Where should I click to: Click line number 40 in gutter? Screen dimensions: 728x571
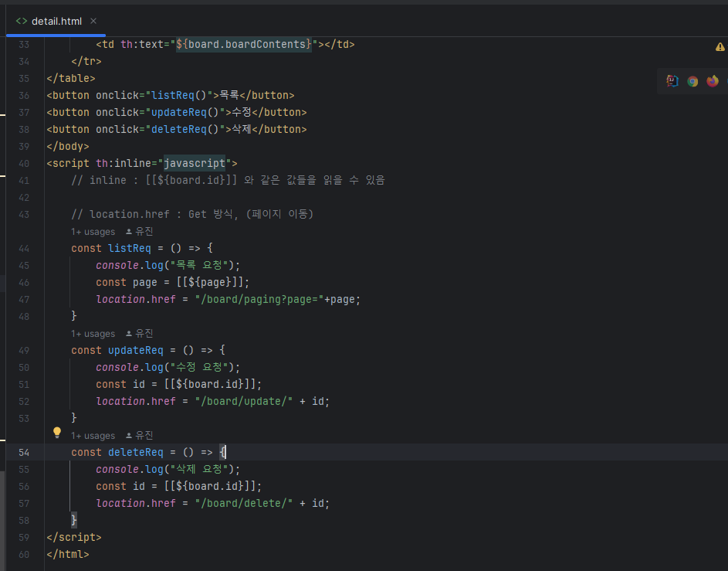coord(24,164)
